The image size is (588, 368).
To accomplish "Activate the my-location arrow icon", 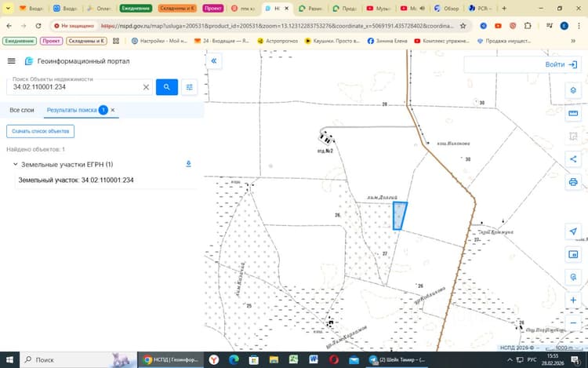I will click(x=573, y=231).
